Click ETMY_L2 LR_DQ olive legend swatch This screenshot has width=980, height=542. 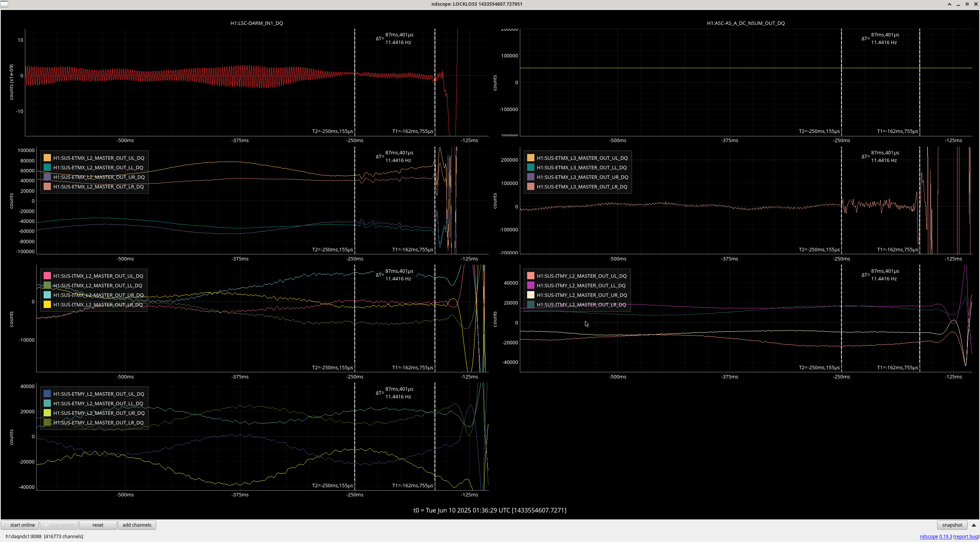[x=47, y=422]
